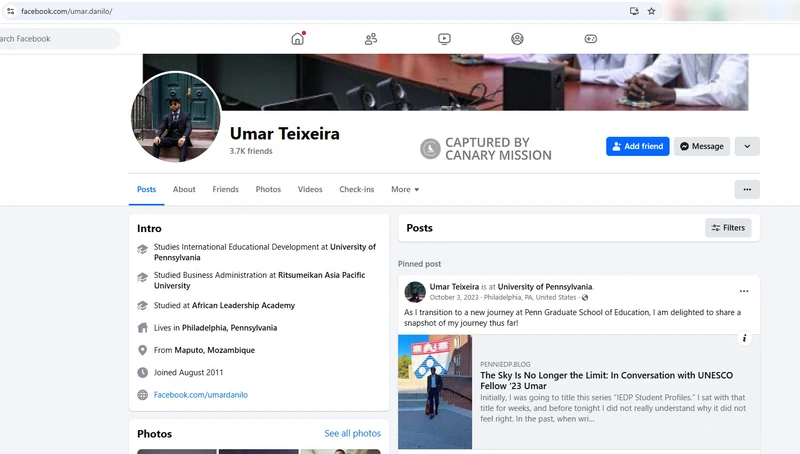Open the blog article preview image
The width and height of the screenshot is (800, 454).
435,392
